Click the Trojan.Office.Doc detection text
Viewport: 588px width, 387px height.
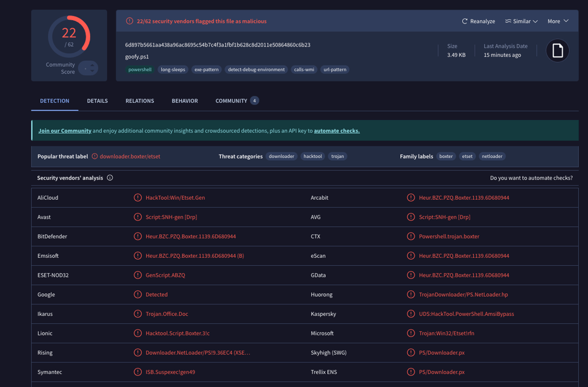point(167,314)
